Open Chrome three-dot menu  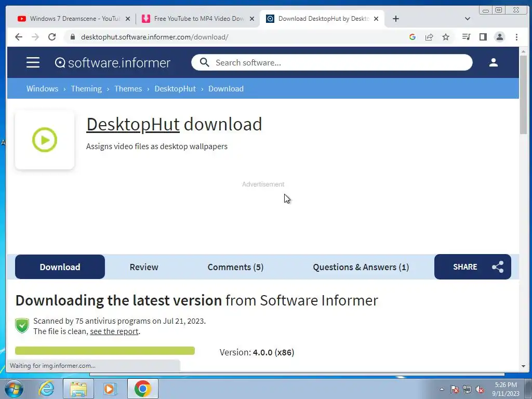516,37
